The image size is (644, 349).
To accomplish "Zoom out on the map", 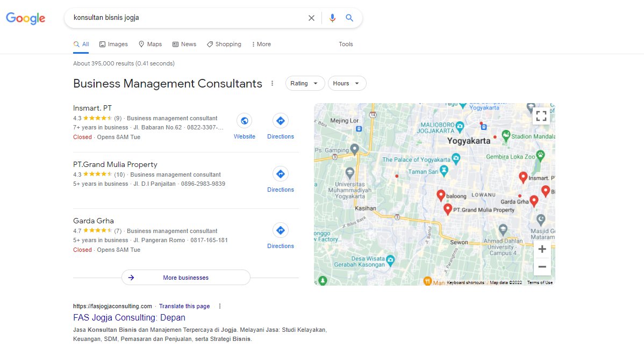I will [542, 266].
